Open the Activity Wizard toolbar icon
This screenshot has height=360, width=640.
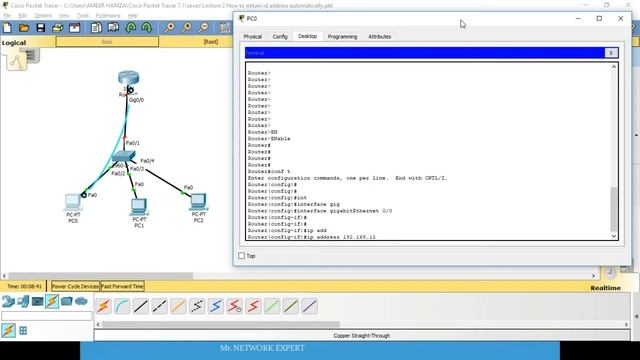tap(74, 28)
